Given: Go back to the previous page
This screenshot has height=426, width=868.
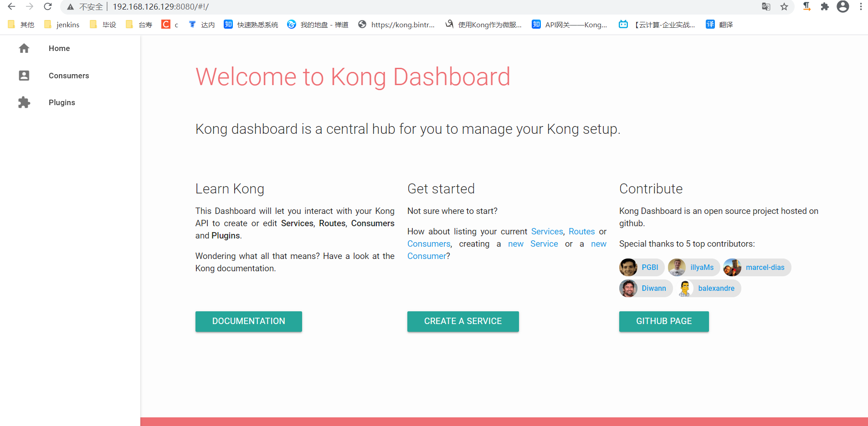Looking at the screenshot, I should tap(11, 7).
